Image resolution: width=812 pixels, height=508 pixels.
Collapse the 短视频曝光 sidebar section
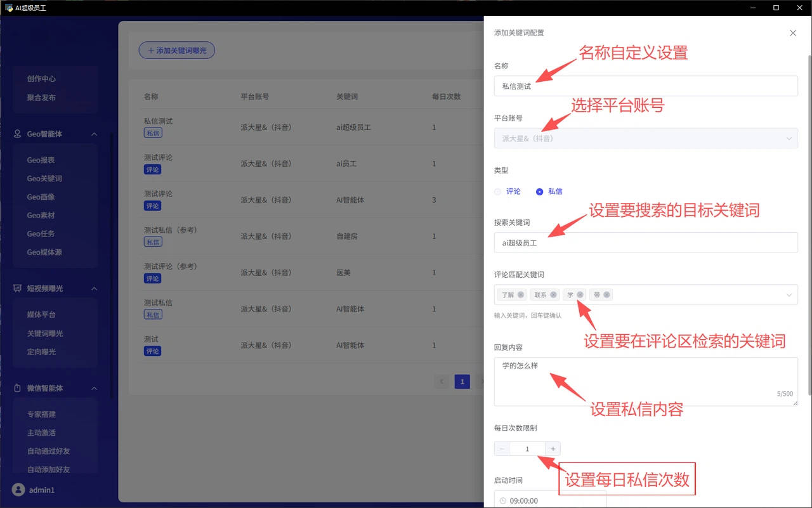click(94, 289)
